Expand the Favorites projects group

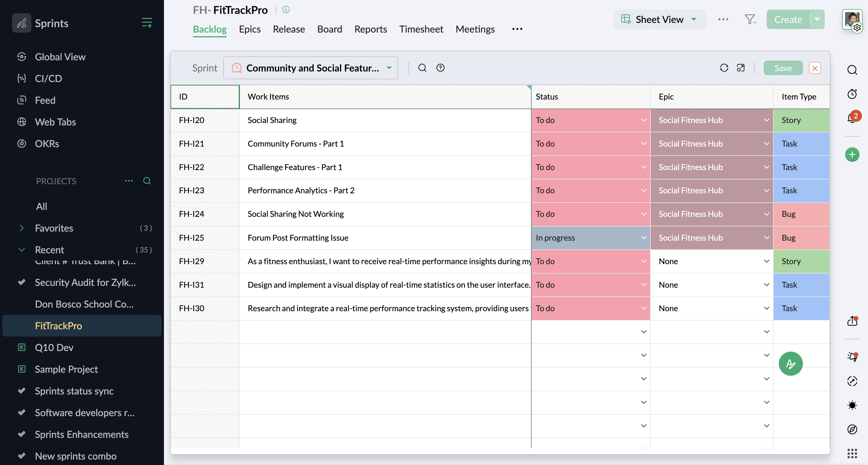click(22, 228)
